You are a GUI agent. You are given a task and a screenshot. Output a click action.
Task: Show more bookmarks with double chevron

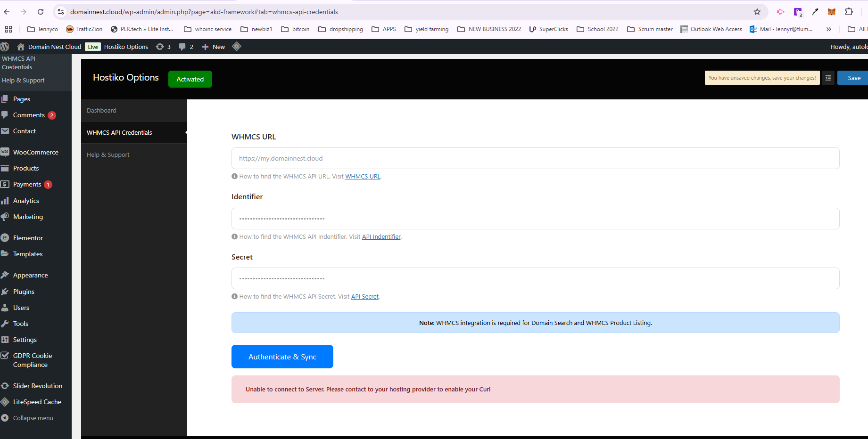click(828, 29)
